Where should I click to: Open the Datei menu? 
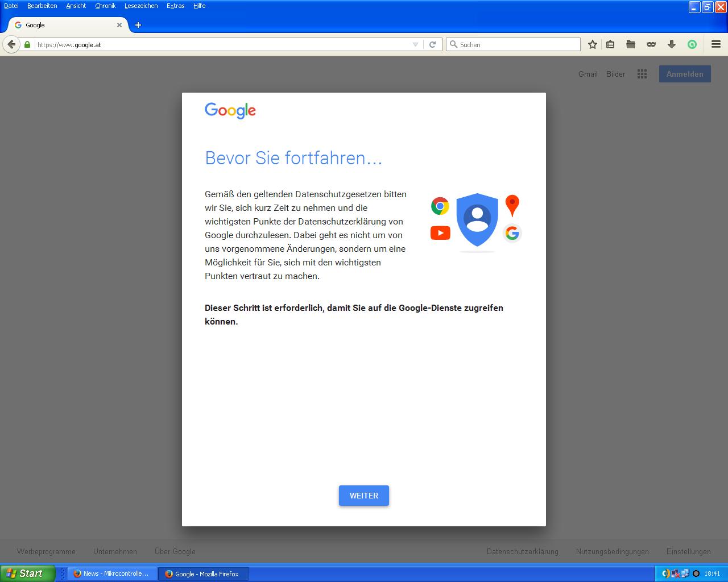pyautogui.click(x=11, y=6)
